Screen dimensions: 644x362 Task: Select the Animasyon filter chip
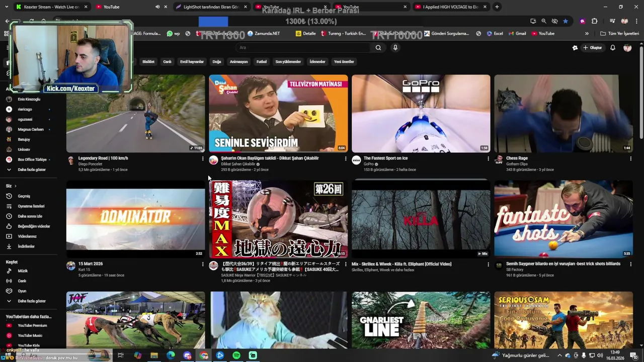point(238,62)
